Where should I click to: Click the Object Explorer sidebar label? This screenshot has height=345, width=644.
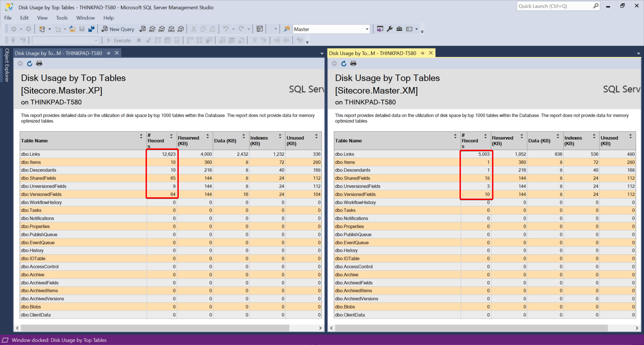tap(6, 66)
